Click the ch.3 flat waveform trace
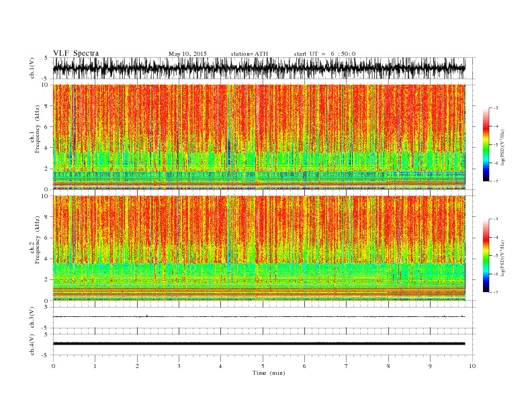This screenshot has height=411, width=532. [259, 316]
